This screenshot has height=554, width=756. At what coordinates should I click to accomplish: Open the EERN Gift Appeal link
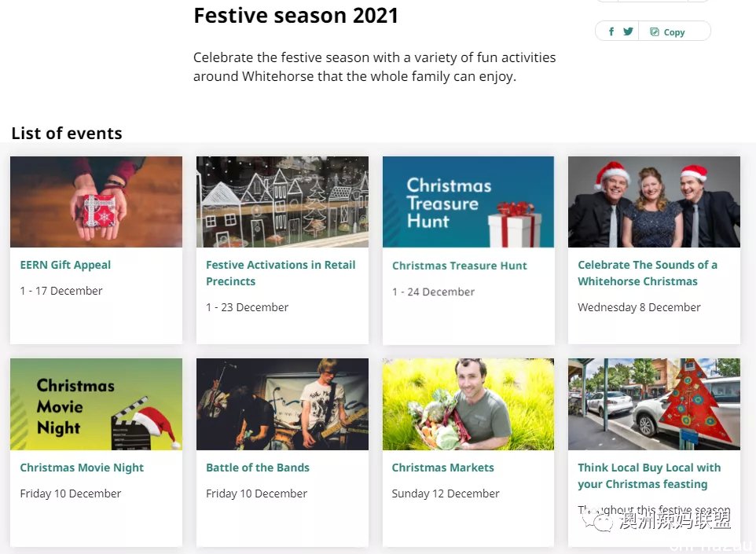(65, 265)
